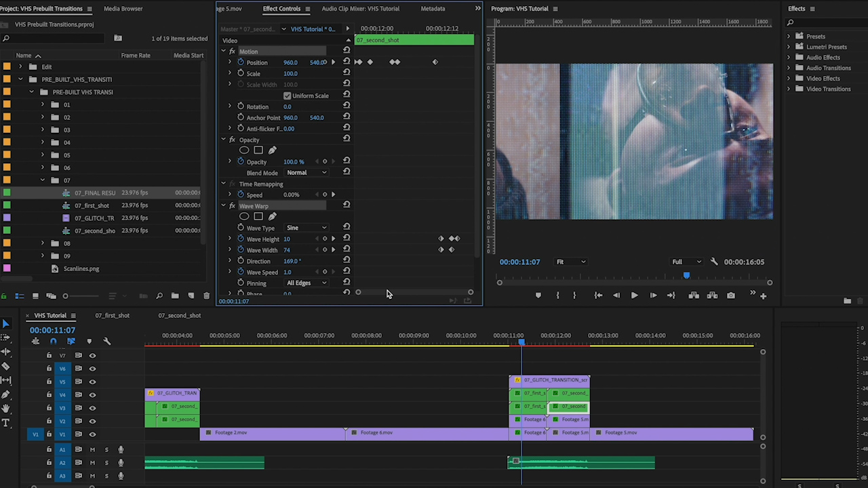Select the Slip tool
Image resolution: width=868 pixels, height=488 pixels.
(6, 380)
